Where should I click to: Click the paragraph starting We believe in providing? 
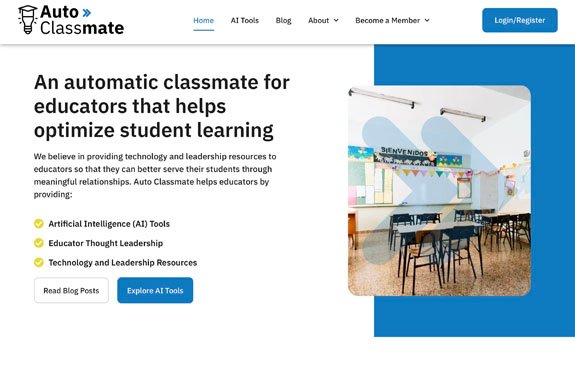coord(155,175)
